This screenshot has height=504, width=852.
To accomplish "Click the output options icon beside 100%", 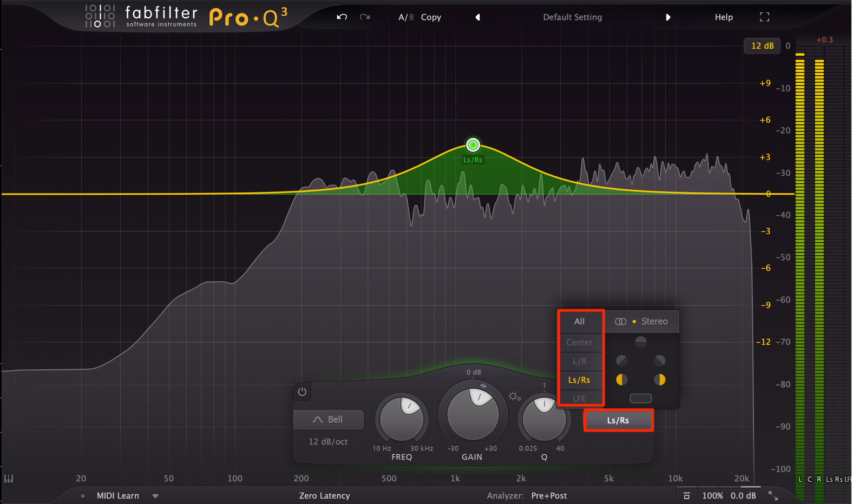I will 686,496.
